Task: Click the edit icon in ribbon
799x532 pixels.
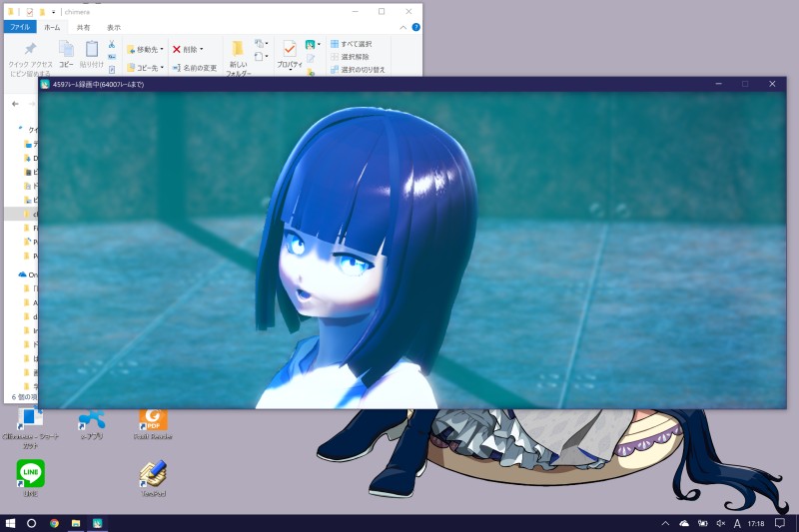Action: coord(311,59)
